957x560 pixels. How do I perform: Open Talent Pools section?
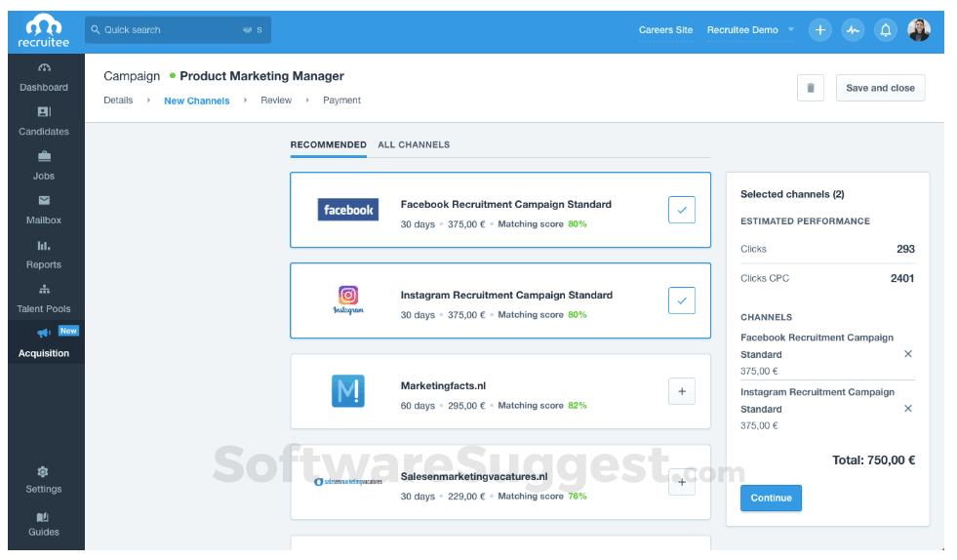point(44,300)
